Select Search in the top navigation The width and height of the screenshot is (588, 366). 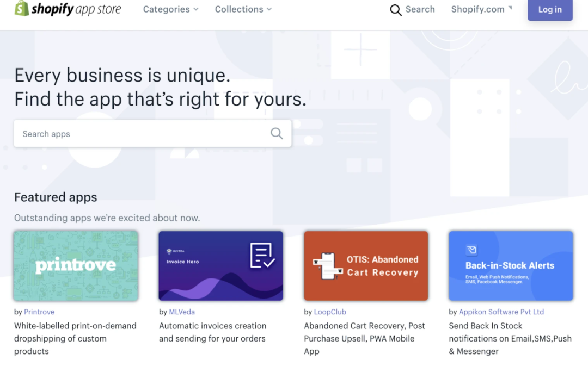[x=420, y=9]
